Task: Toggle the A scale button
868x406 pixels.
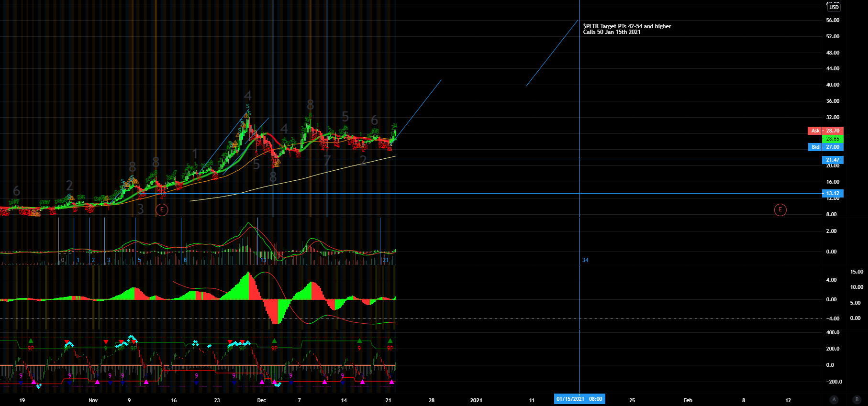Action: [x=834, y=399]
